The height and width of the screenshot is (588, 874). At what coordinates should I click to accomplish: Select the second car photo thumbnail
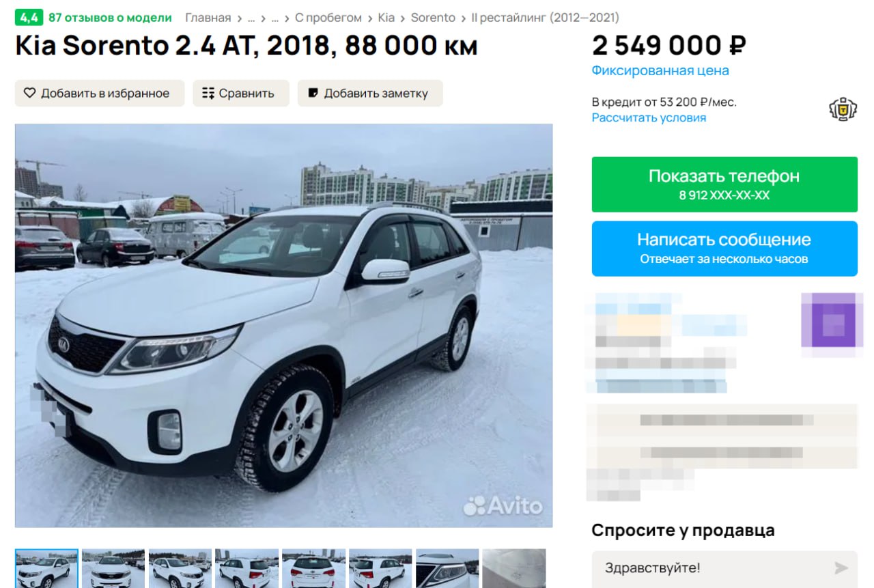pyautogui.click(x=113, y=568)
